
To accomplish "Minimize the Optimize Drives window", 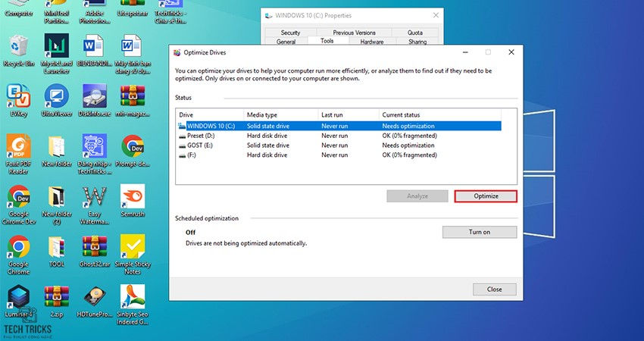I will pyautogui.click(x=465, y=52).
